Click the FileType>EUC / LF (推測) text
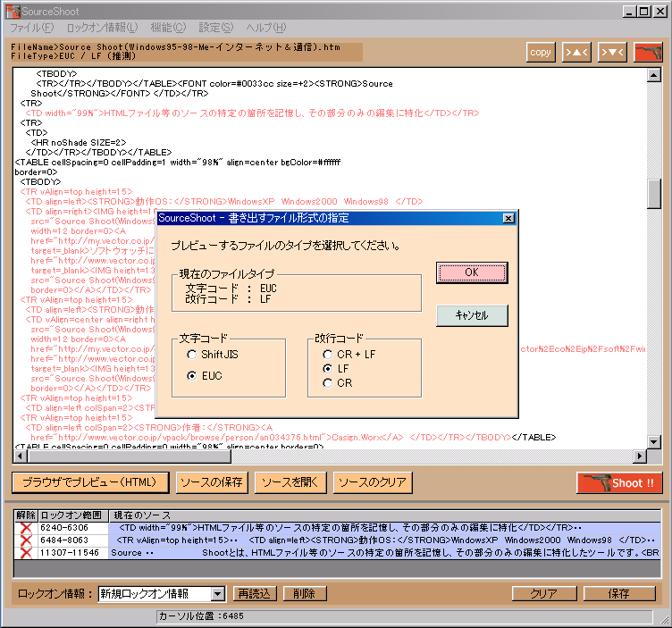The height and width of the screenshot is (628, 672). [73, 56]
